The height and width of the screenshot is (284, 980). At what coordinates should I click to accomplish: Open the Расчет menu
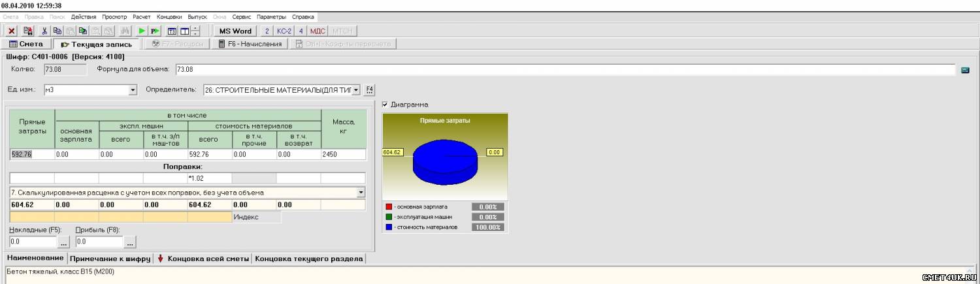point(141,16)
